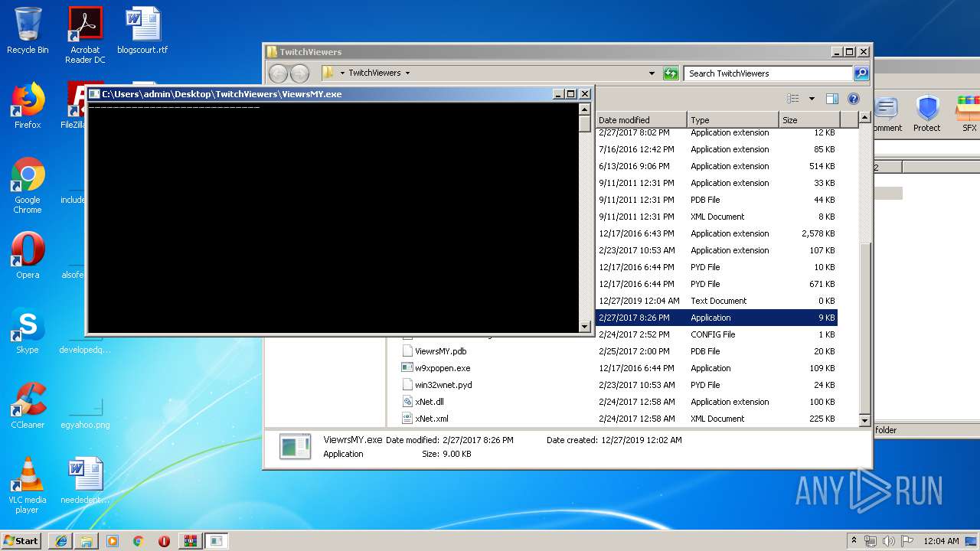
Task: Sort files by Date modified column
Action: (x=641, y=120)
